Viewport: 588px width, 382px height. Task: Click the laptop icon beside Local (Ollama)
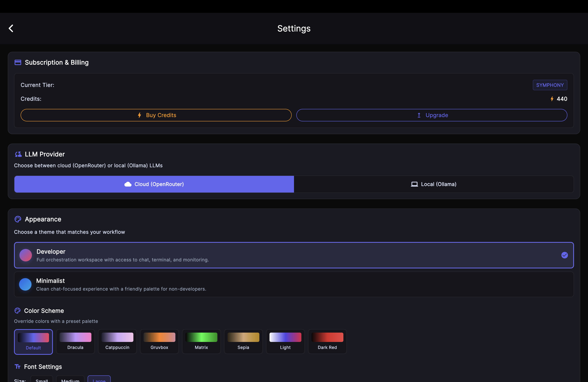[414, 184]
